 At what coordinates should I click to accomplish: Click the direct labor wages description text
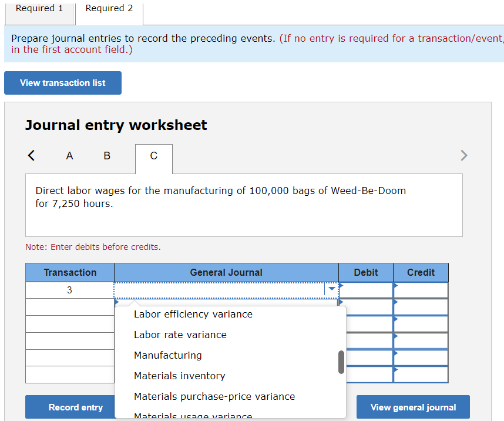(220, 197)
